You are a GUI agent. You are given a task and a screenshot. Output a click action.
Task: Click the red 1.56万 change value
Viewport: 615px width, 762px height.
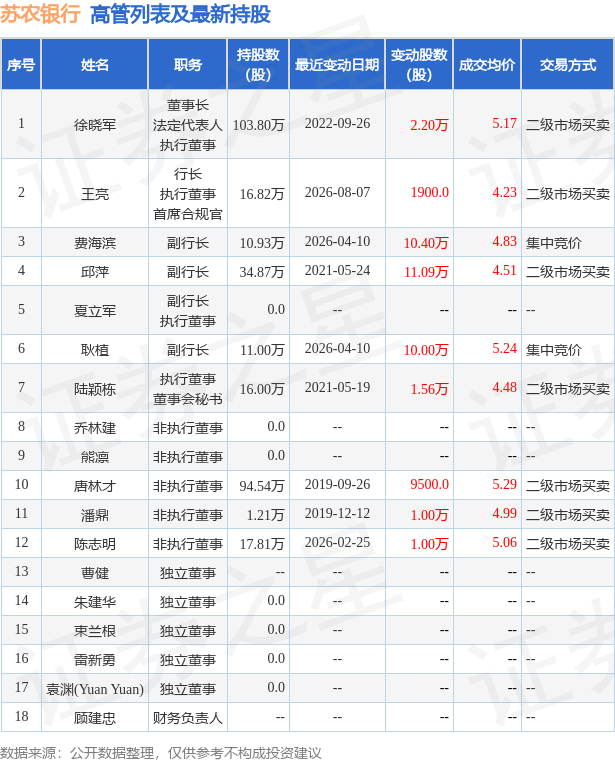coord(429,389)
